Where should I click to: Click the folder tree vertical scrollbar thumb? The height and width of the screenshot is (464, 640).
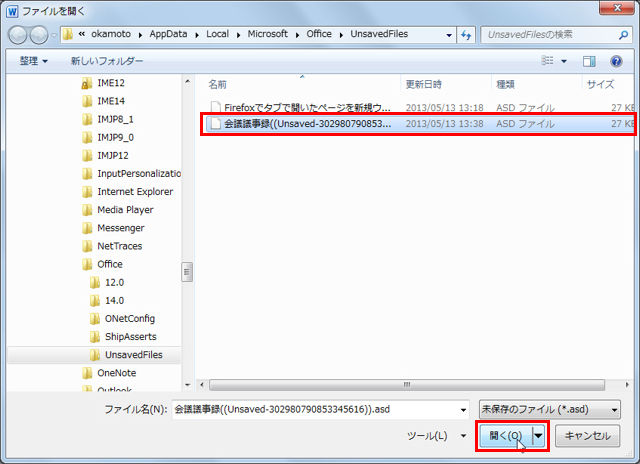[187, 272]
